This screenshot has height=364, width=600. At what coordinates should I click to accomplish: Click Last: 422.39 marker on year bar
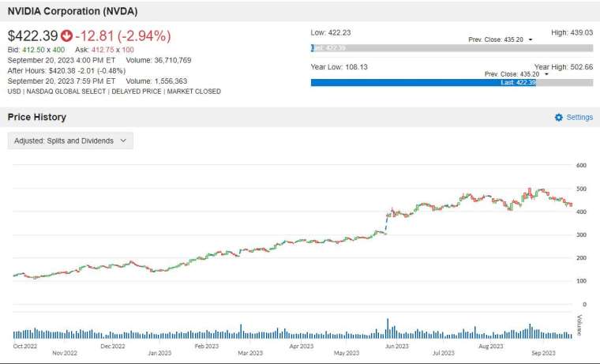(x=518, y=82)
